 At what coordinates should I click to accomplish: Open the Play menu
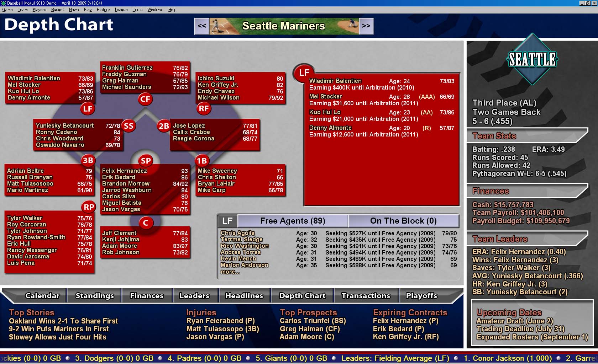[x=88, y=10]
